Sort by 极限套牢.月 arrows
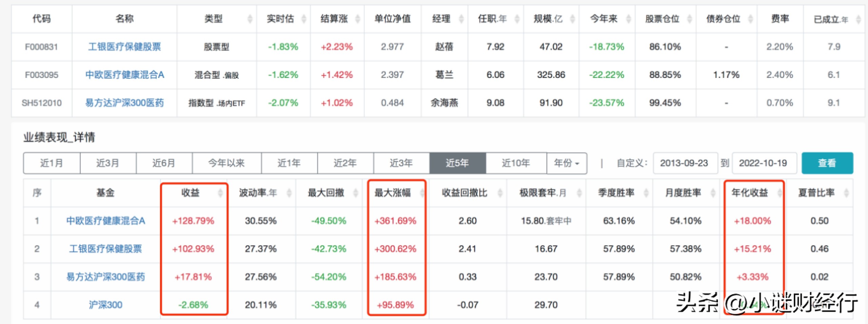The image size is (868, 324). pos(579,193)
